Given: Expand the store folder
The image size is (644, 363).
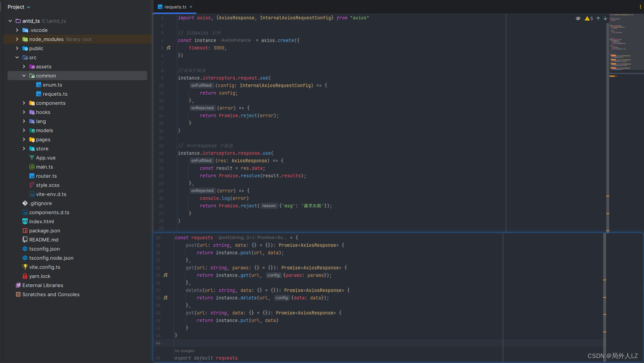Looking at the screenshot, I should (24, 148).
